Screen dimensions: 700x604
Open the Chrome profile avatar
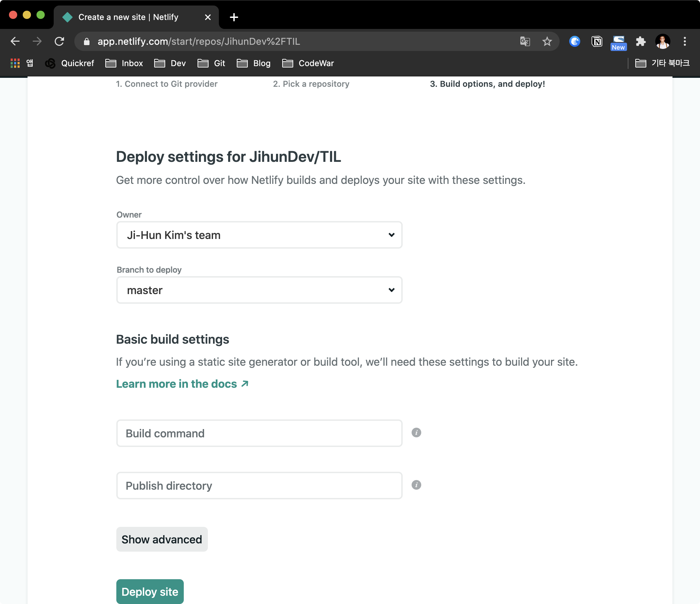662,42
